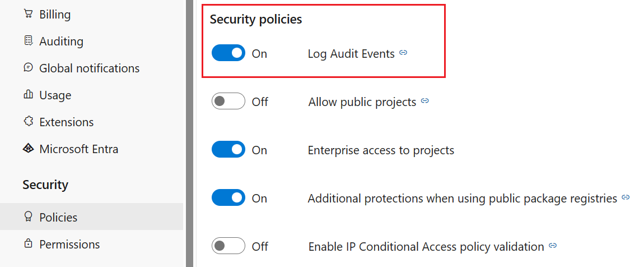Click the Extensions puzzle icon
This screenshot has width=644, height=267.
click(28, 122)
